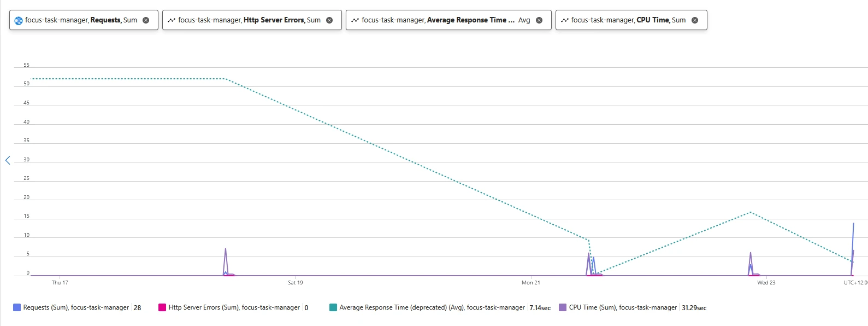Click the response time peak near Wed 23
The image size is (868, 326).
coord(751,212)
